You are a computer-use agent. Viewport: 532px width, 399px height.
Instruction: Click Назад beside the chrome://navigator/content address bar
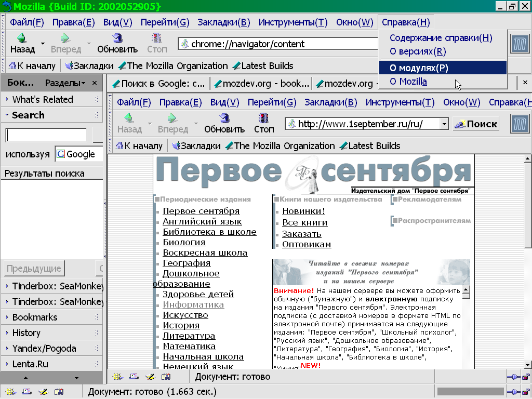22,44
